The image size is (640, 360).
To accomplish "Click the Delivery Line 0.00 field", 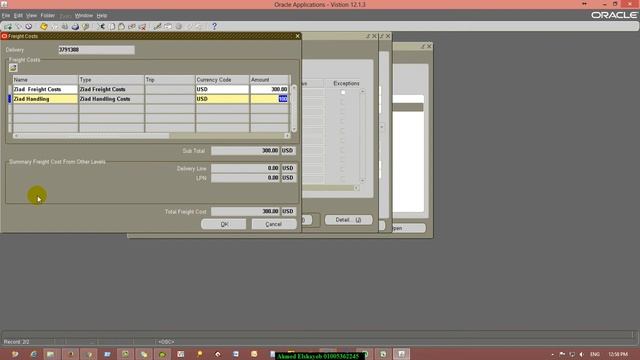I will point(245,168).
